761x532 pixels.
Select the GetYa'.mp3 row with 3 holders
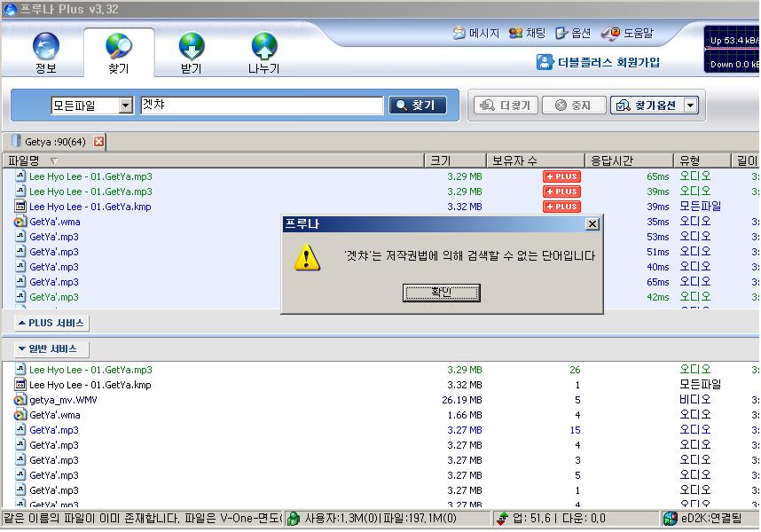point(381,460)
